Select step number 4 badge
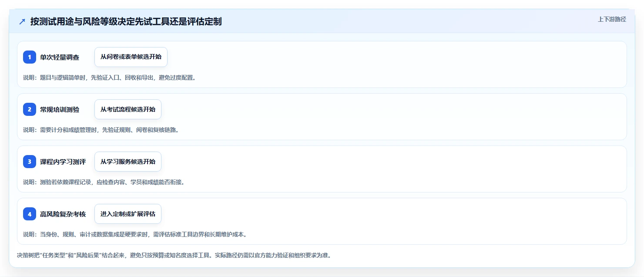 30,214
